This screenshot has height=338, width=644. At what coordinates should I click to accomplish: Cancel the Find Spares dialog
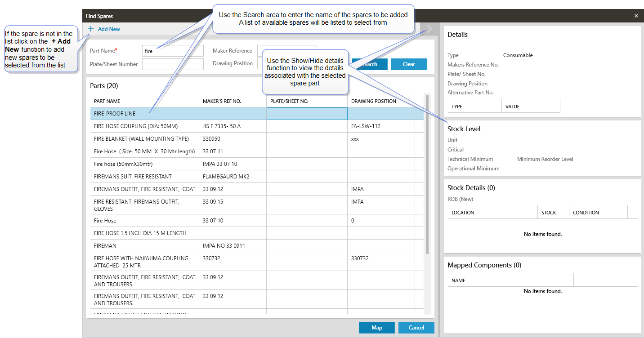coord(416,328)
